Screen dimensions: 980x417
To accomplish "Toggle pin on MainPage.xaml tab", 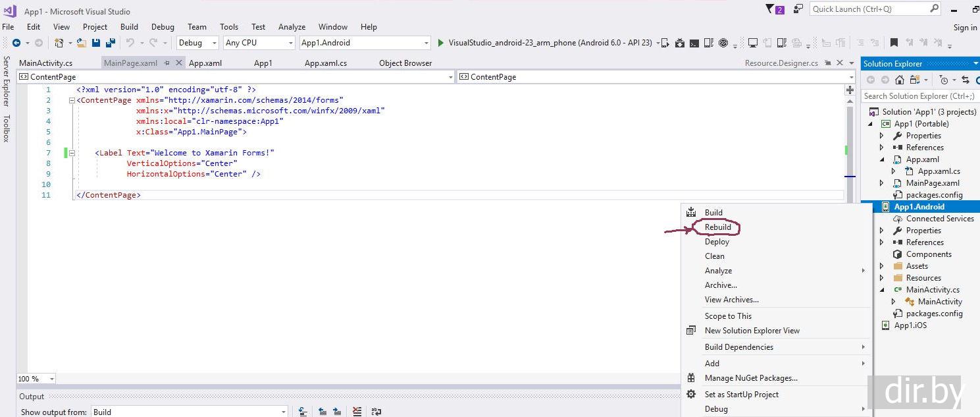I will point(167,63).
